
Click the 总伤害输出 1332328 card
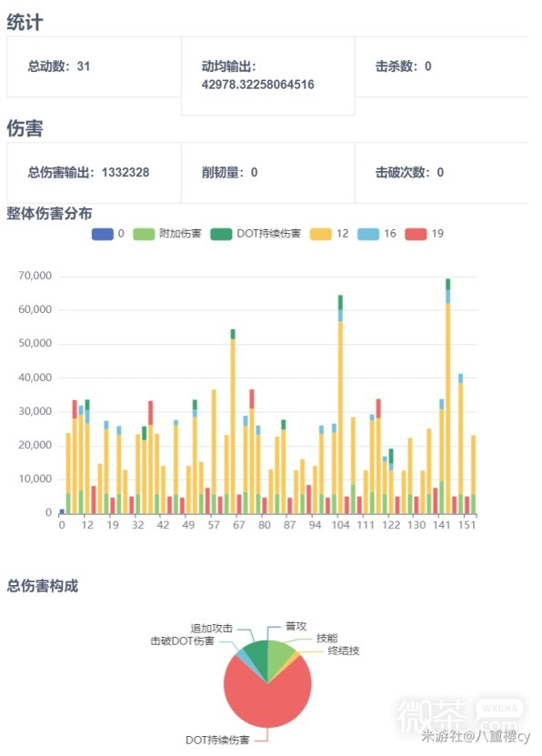tap(94, 173)
